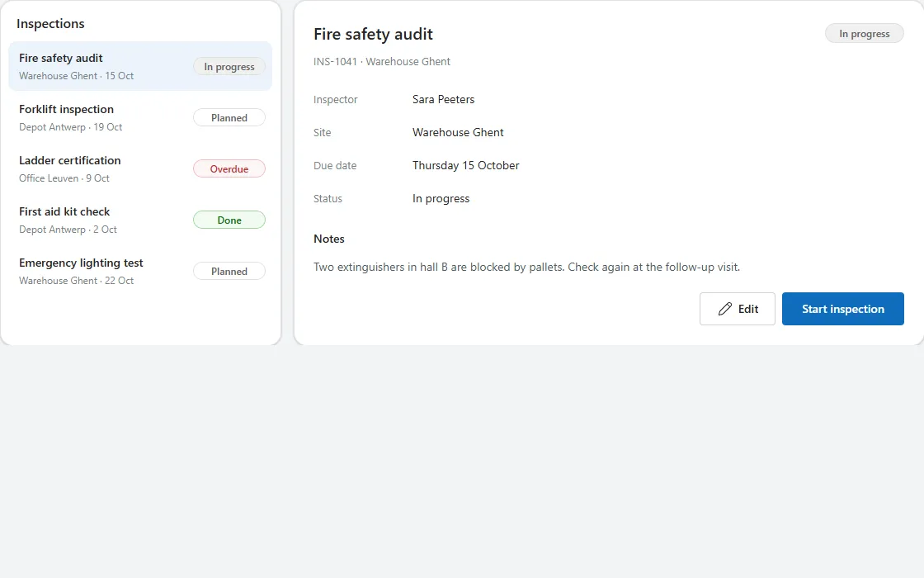The width and height of the screenshot is (924, 578).
Task: Click the In progress badge in the detail header
Action: point(864,34)
